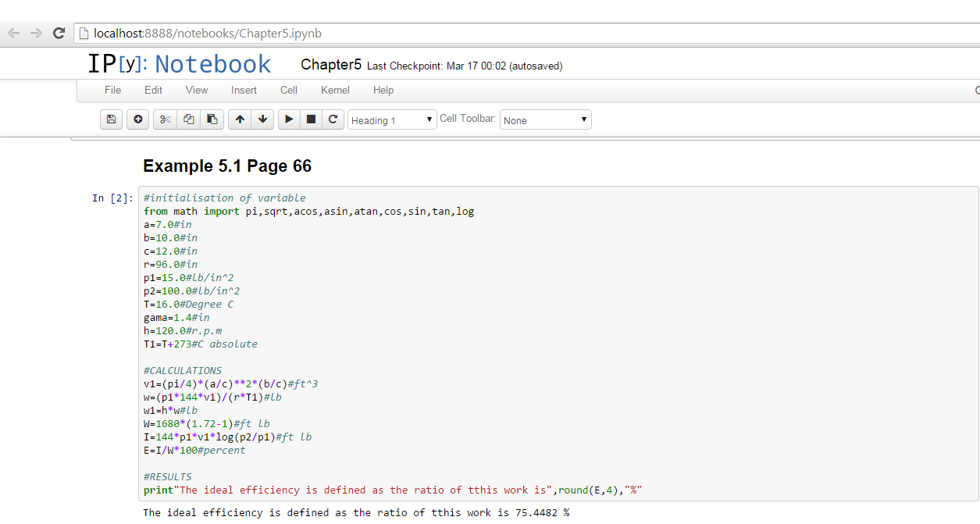980x524 pixels.
Task: Click the save notebook icon
Action: 111,119
